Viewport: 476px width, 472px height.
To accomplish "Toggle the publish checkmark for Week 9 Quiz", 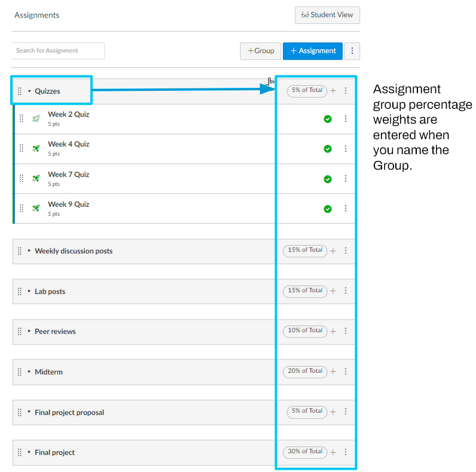I will pyautogui.click(x=328, y=209).
